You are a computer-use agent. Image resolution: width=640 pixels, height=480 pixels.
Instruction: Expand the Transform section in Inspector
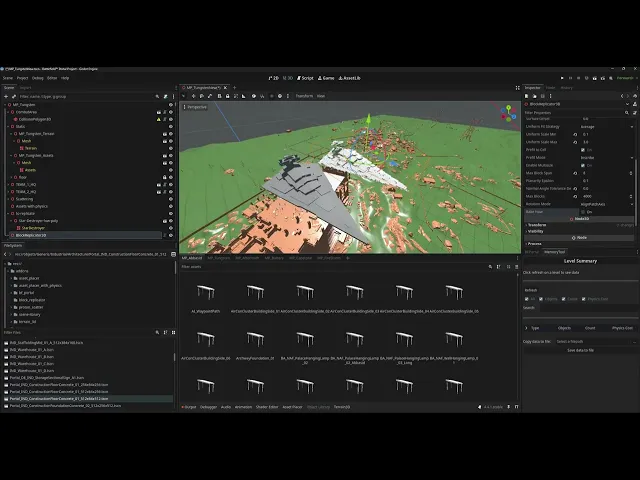[x=537, y=225]
